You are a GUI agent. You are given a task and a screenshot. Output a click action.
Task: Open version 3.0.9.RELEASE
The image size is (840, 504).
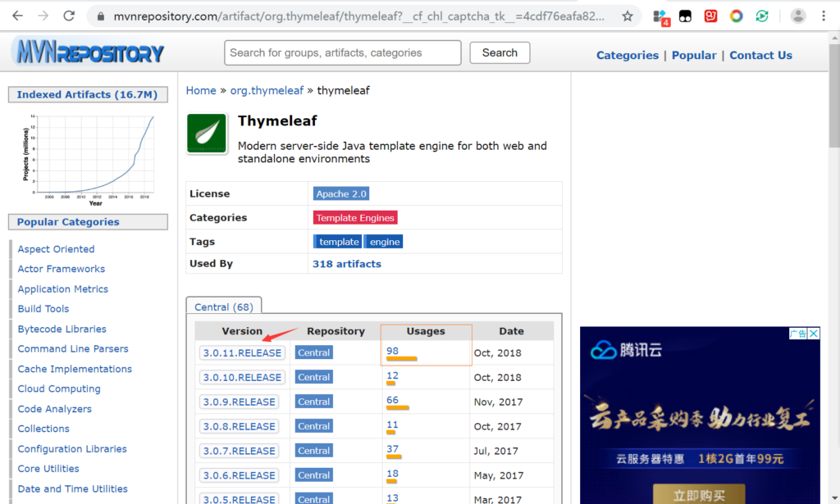239,402
